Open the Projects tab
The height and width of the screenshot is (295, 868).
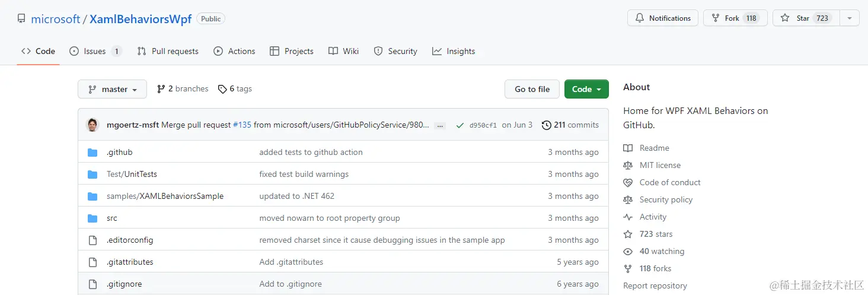(x=291, y=51)
